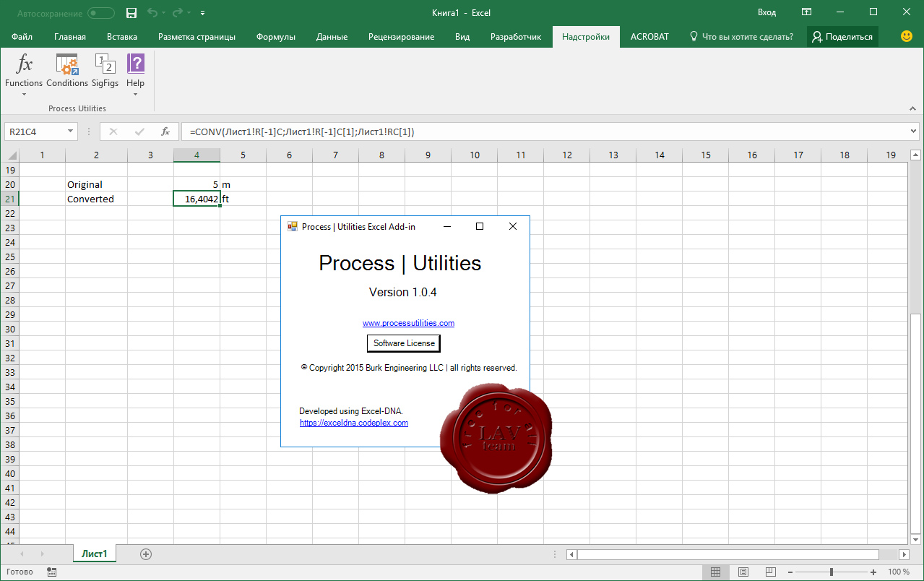Expand the formula bar
Image resolution: width=924 pixels, height=581 pixels.
[912, 132]
